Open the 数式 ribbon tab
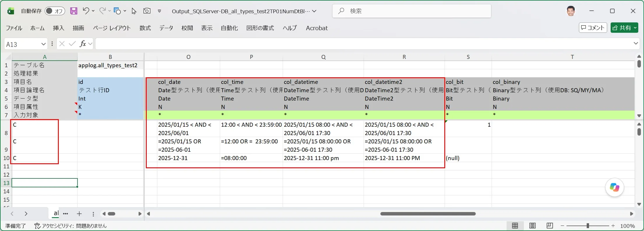644x231 pixels. pos(145,28)
